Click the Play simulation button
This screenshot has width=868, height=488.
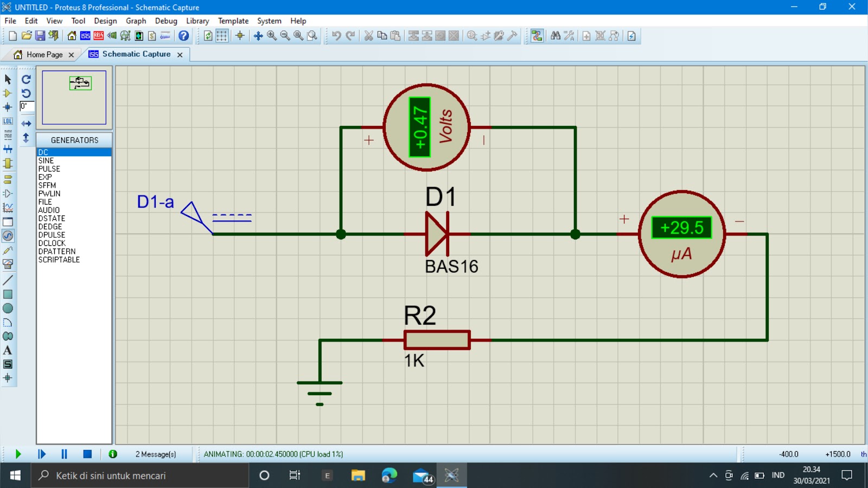click(18, 454)
